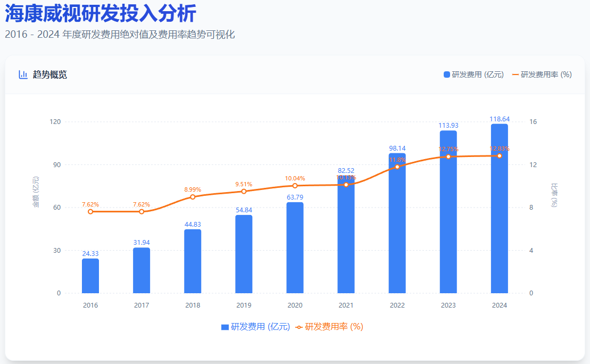Select the 2016 bar labeled 24.33

click(x=90, y=276)
